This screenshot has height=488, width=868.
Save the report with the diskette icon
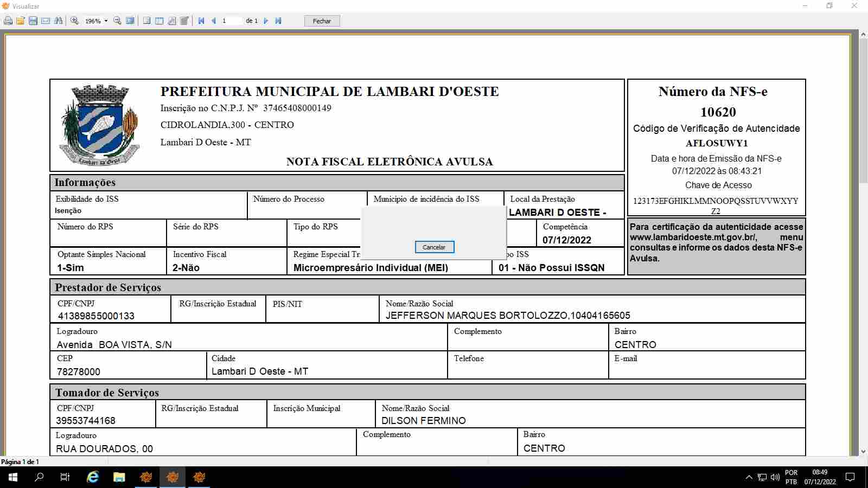click(x=33, y=21)
